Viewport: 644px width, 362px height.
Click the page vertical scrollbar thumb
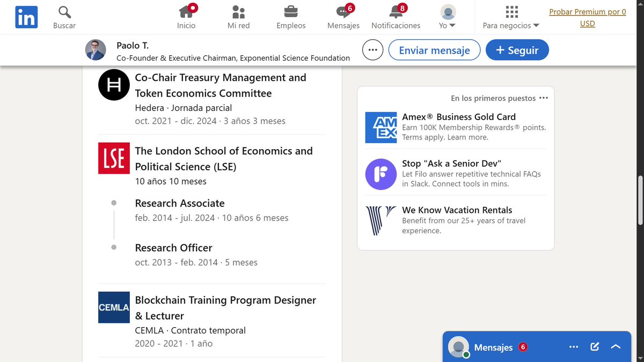pyautogui.click(x=640, y=201)
